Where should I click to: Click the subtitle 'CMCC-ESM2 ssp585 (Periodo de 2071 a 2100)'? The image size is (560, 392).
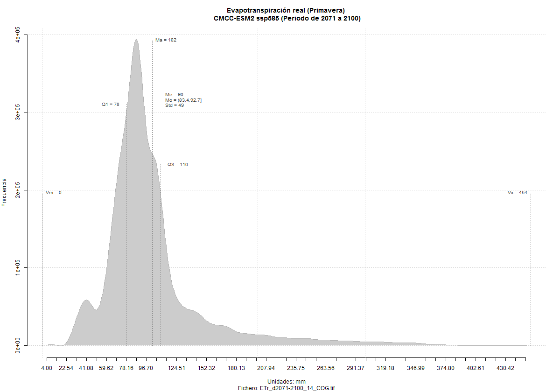[x=286, y=19]
